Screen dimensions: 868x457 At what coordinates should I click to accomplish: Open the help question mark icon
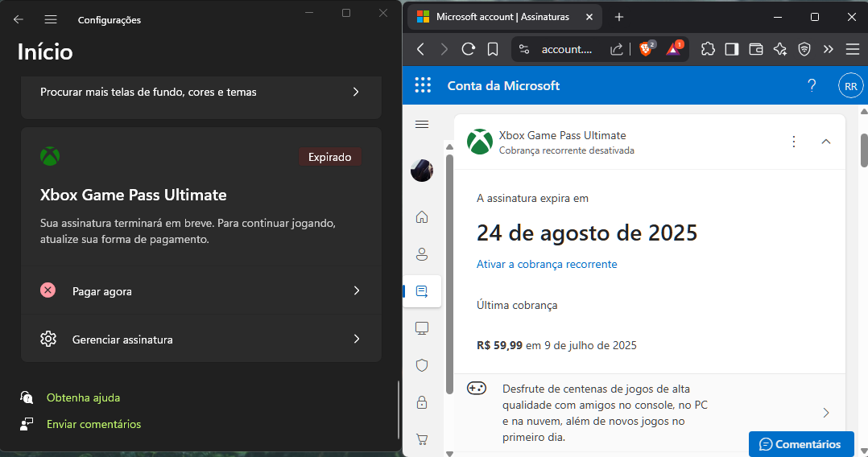pos(812,85)
